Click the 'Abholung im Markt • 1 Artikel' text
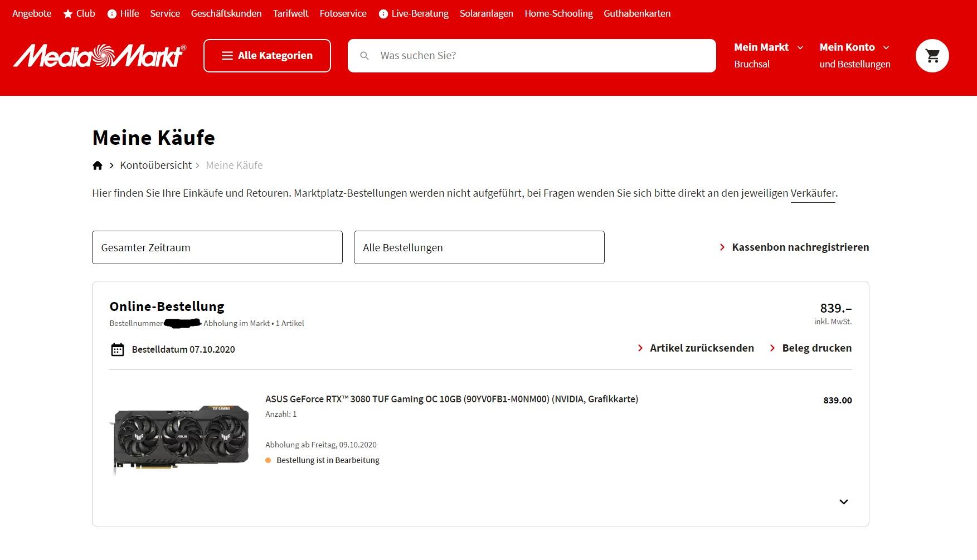Screen dimensions: 977x560 (254, 323)
